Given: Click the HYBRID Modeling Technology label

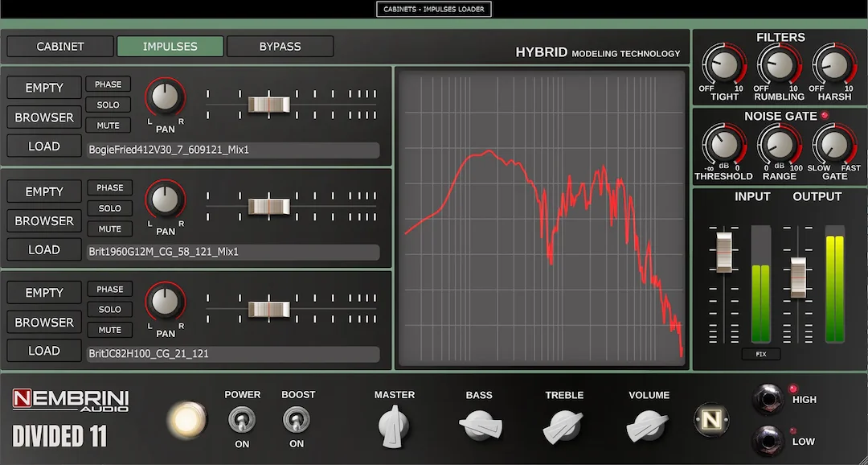Looking at the screenshot, I should point(598,52).
